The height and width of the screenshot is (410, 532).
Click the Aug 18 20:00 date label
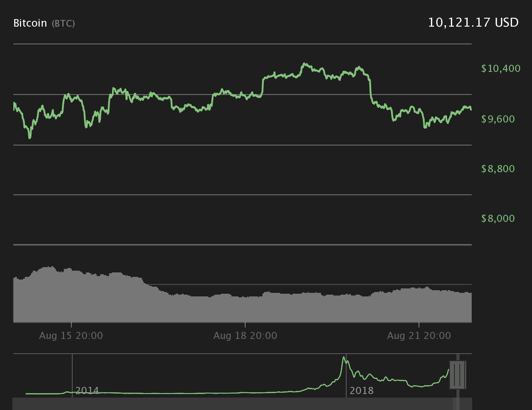(245, 336)
